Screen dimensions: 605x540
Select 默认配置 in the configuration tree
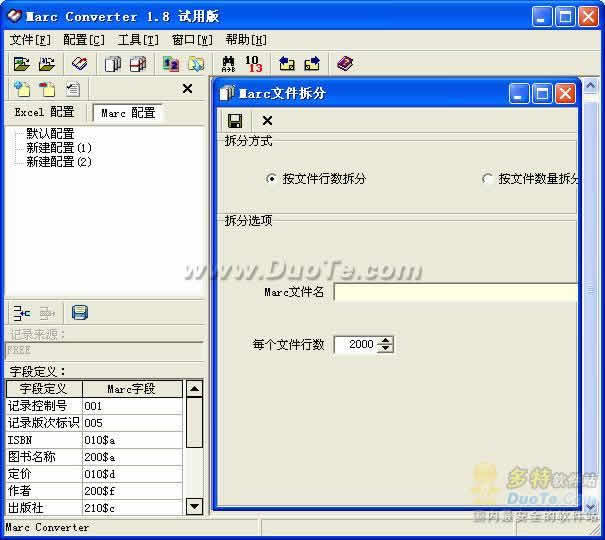(x=50, y=134)
